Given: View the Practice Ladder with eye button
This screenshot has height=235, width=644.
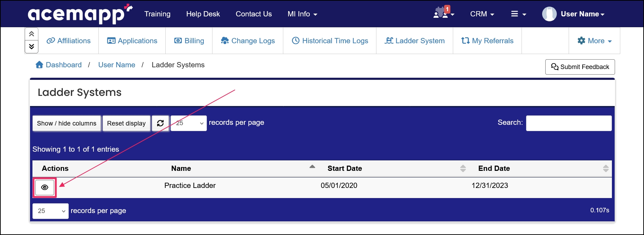Looking at the screenshot, I should tap(45, 187).
